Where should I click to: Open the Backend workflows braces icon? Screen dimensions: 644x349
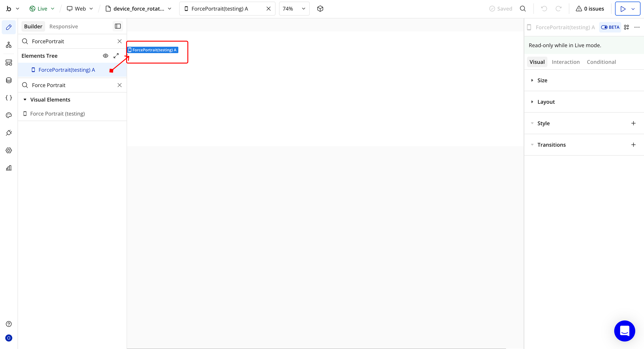[9, 98]
